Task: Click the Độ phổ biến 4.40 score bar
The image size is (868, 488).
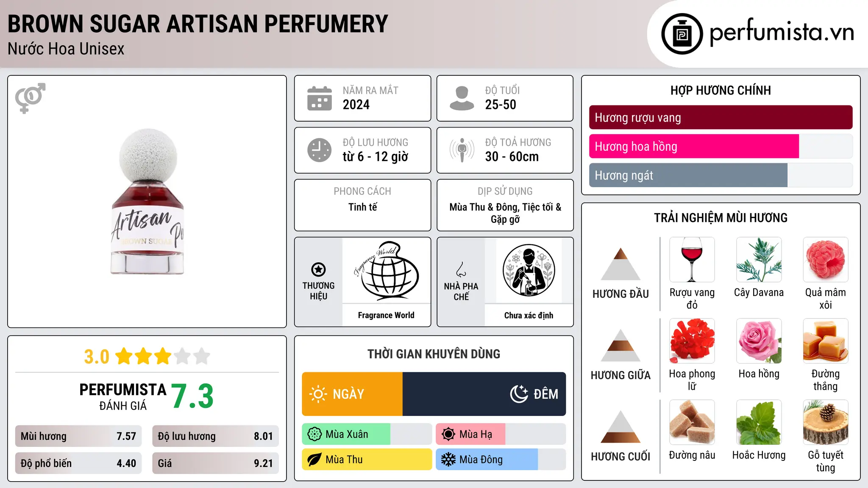Action: (x=78, y=463)
